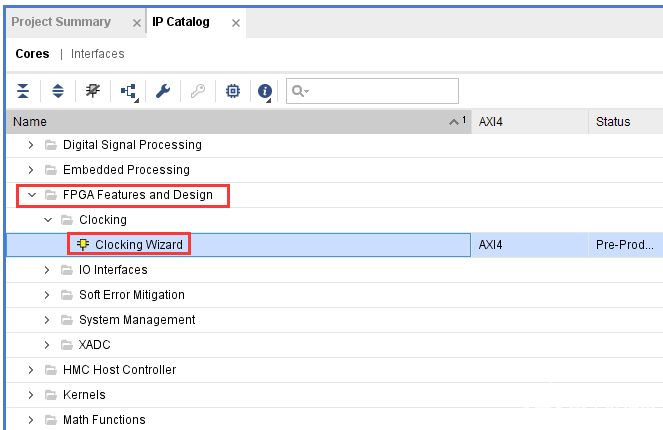
Task: Click the Collapse All toolbar icon
Action: pos(23,91)
